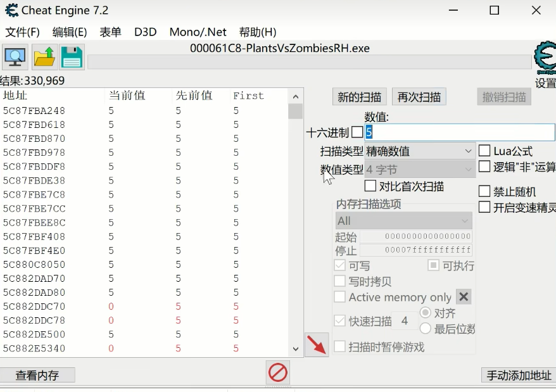Toggle the Lua公式 checkbox
This screenshot has width=556, height=392.
(484, 151)
